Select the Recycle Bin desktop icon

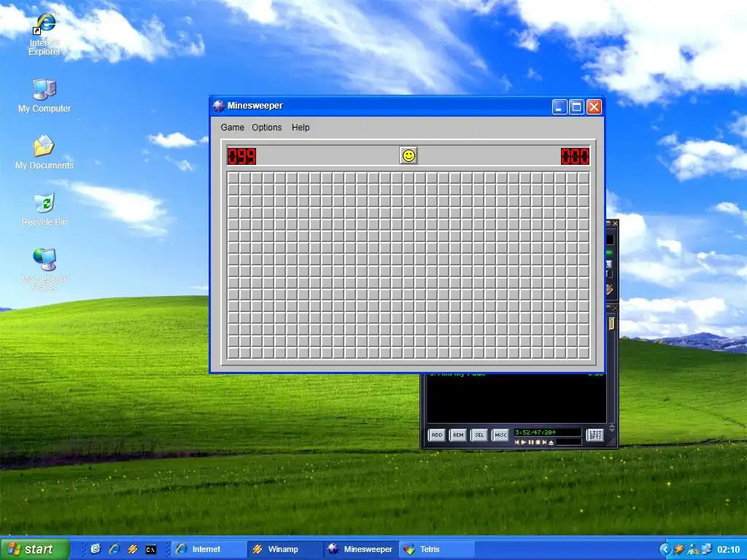pyautogui.click(x=44, y=209)
